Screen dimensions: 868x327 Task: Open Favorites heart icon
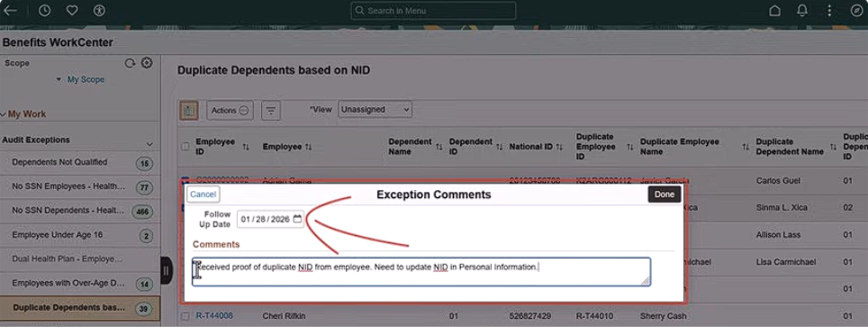[x=72, y=11]
